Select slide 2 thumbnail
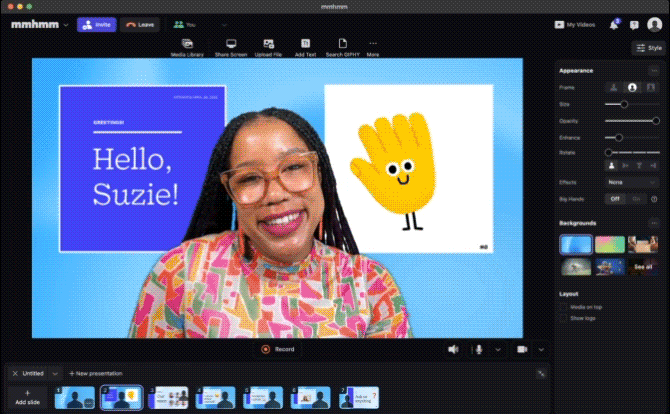Screen dimensions: 670x414 (x=122, y=398)
